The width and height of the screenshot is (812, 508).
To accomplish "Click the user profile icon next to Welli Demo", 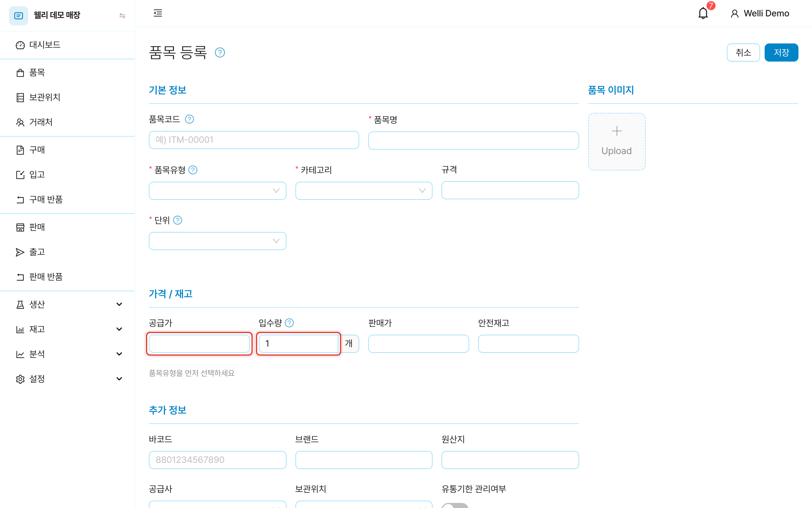I will coord(734,14).
